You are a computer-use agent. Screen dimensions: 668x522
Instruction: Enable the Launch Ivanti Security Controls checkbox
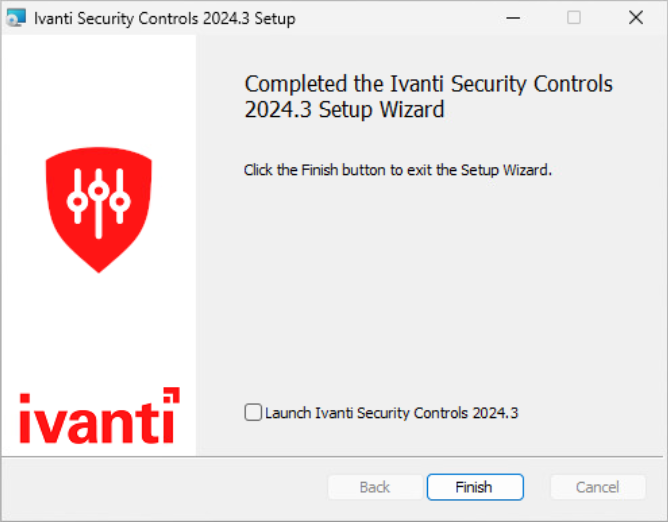(253, 412)
